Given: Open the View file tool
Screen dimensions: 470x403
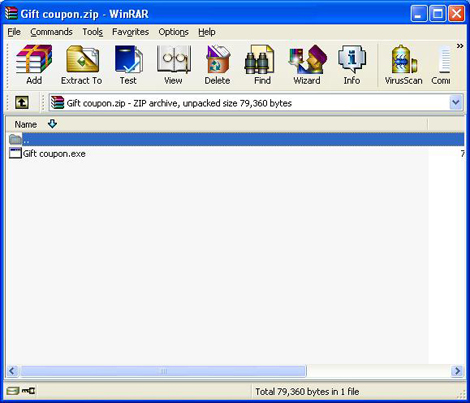Looking at the screenshot, I should coord(173,65).
